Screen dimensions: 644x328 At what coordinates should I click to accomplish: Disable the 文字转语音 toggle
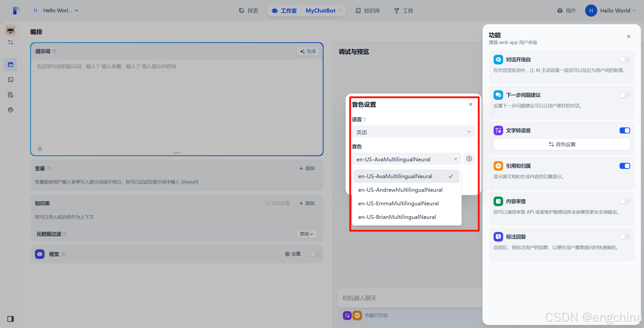625,130
